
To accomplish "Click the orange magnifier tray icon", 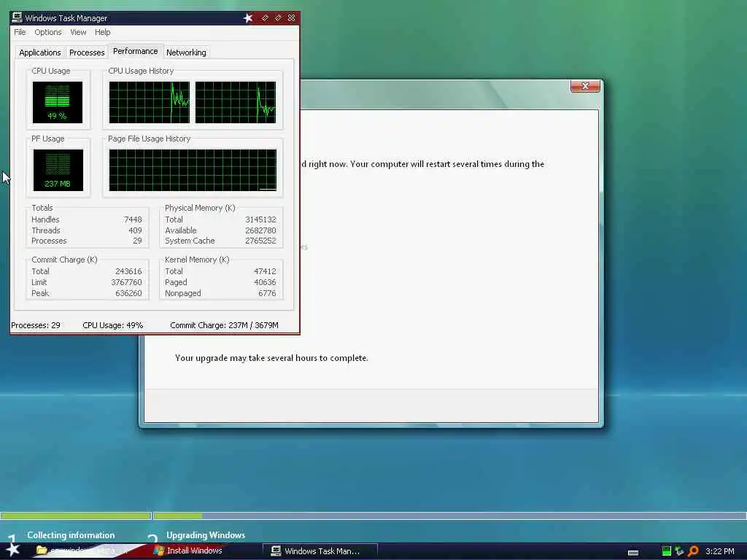I will coord(693,551).
